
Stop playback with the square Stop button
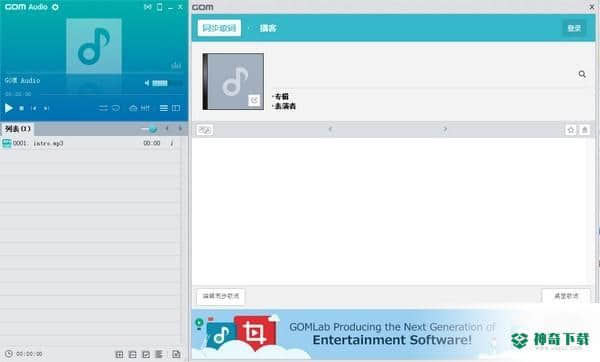pyautogui.click(x=22, y=108)
